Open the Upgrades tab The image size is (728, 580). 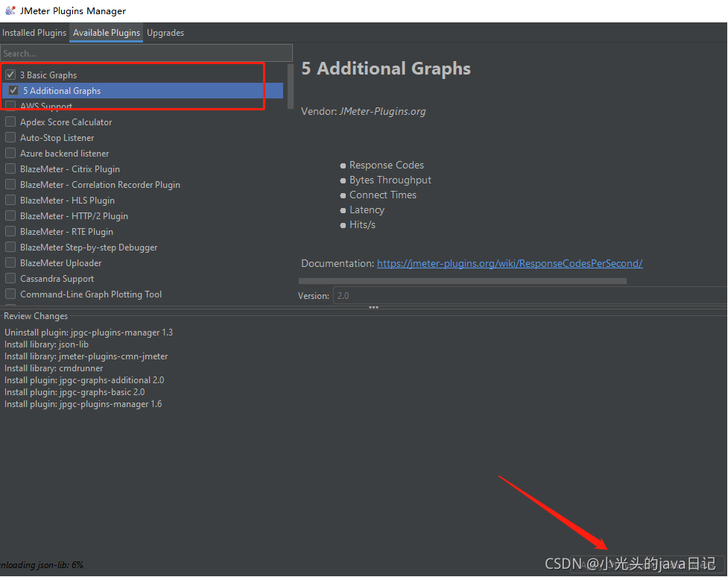click(x=165, y=33)
